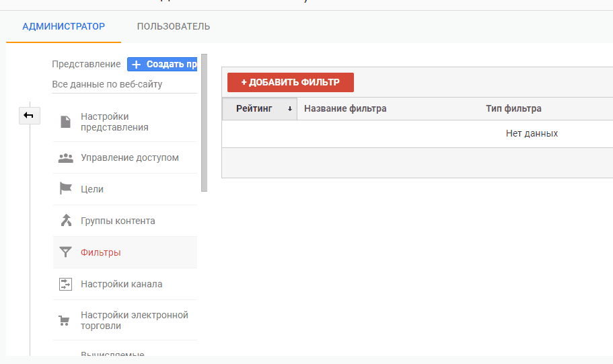Switch to the АДМИНИСТРАТОР tab
613x364 pixels.
tap(63, 27)
